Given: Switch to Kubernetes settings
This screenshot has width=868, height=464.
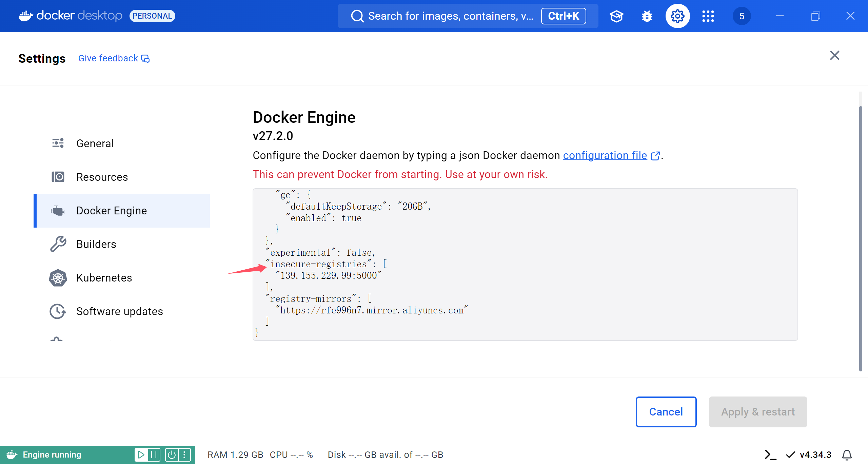Looking at the screenshot, I should 104,278.
